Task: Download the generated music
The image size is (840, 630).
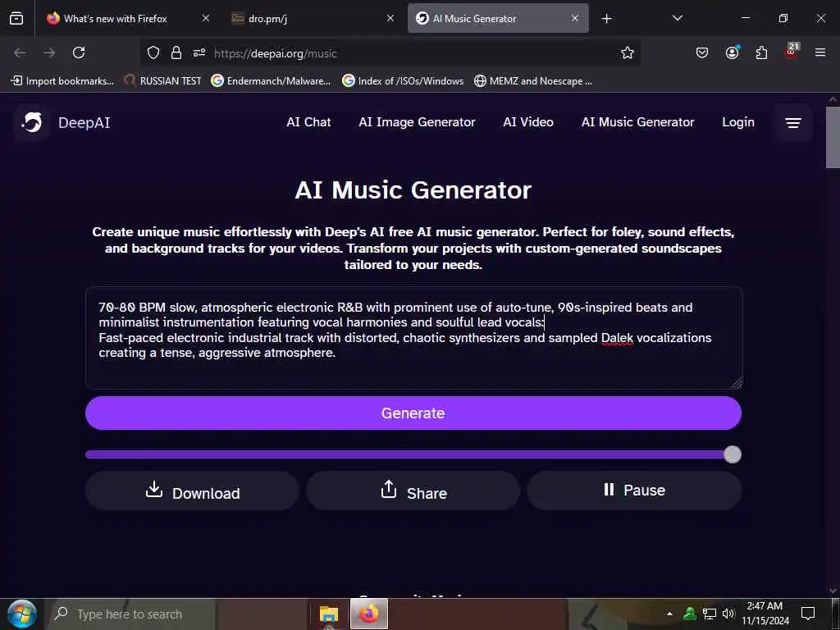Action: point(192,491)
